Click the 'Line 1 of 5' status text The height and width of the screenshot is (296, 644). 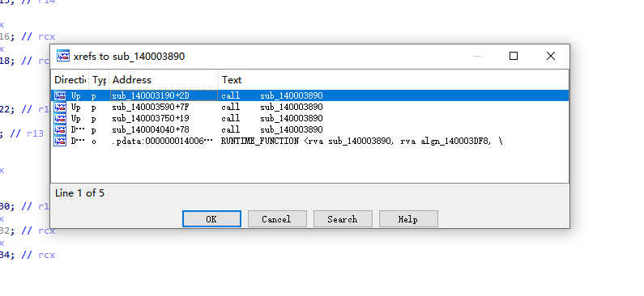click(x=79, y=193)
